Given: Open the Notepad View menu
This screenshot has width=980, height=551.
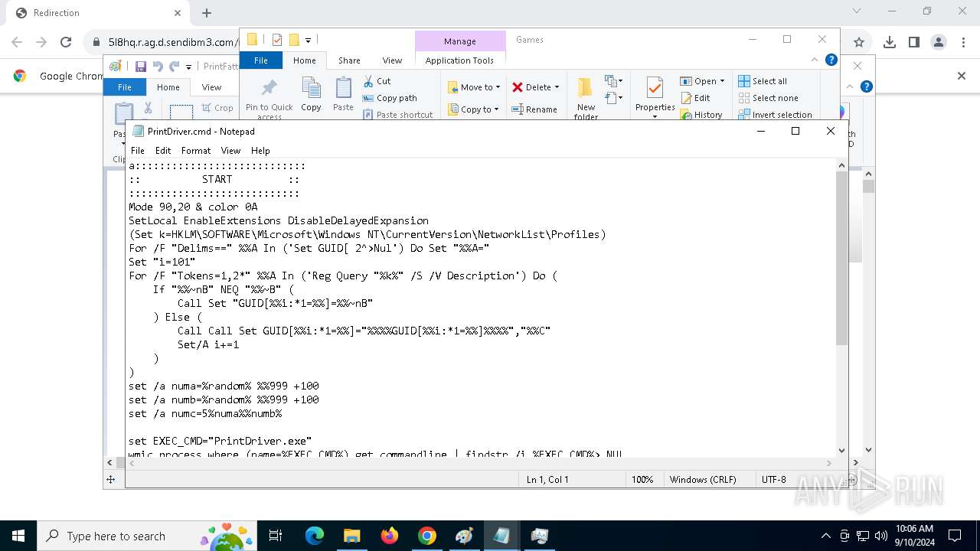Looking at the screenshot, I should pos(230,151).
